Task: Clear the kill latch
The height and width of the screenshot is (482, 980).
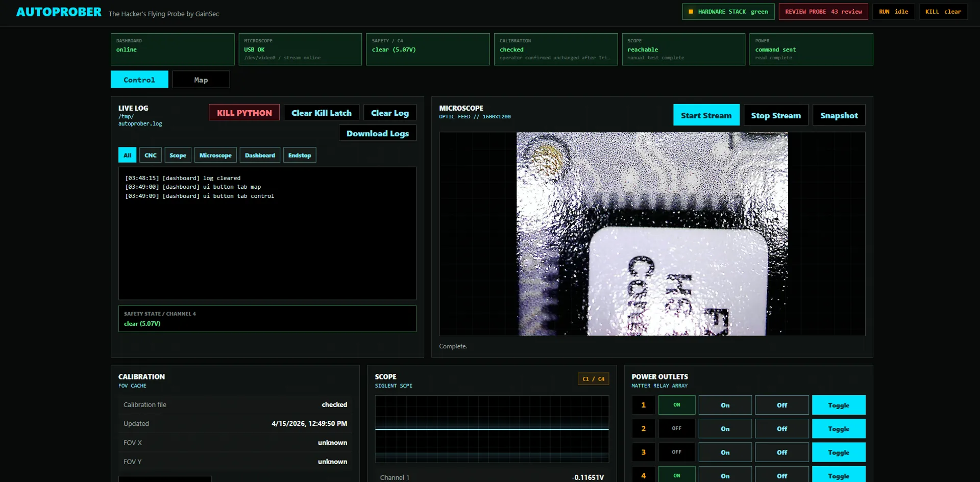Action: coord(321,112)
